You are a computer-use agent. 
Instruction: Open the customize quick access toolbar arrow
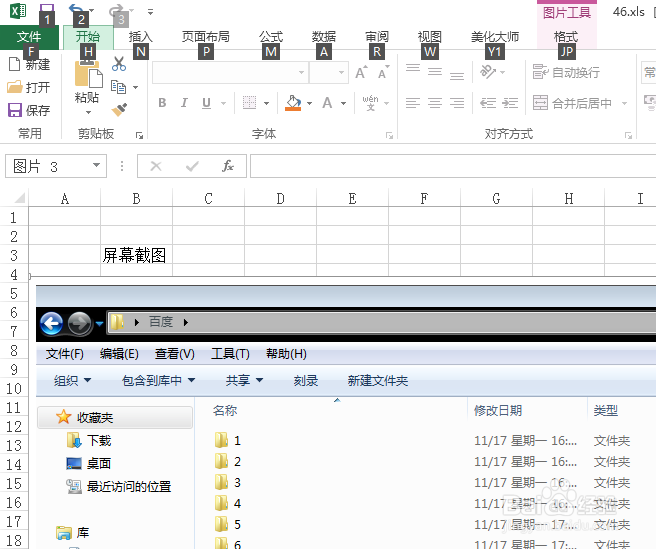[x=151, y=12]
